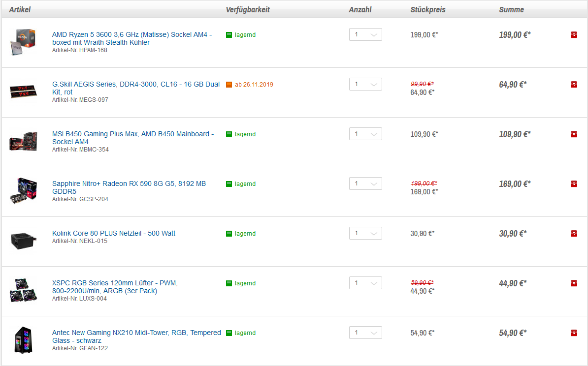Click the struck-through 99,90 € price
The width and height of the screenshot is (588, 366).
tap(422, 84)
